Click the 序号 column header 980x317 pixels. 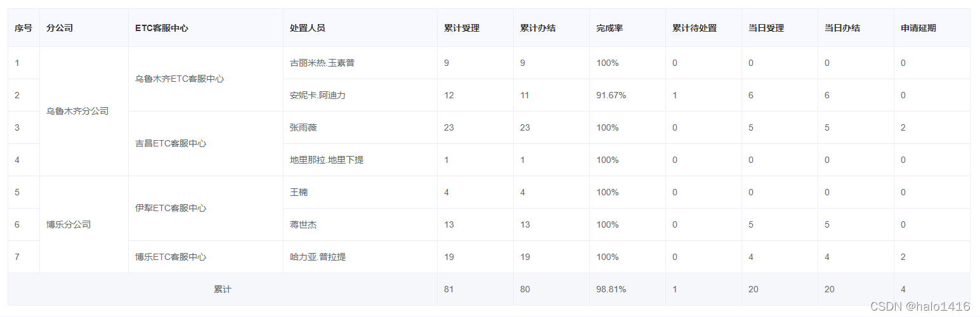23,28
